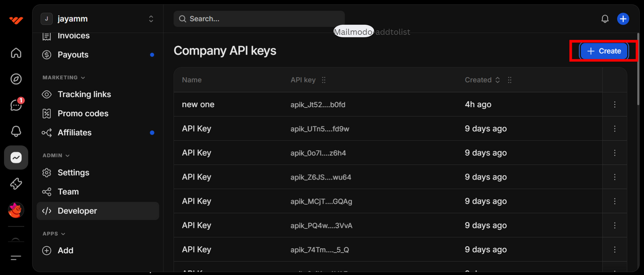644x275 pixels.
Task: Click the key value apik_UTn5....fd9w
Action: pyautogui.click(x=320, y=129)
